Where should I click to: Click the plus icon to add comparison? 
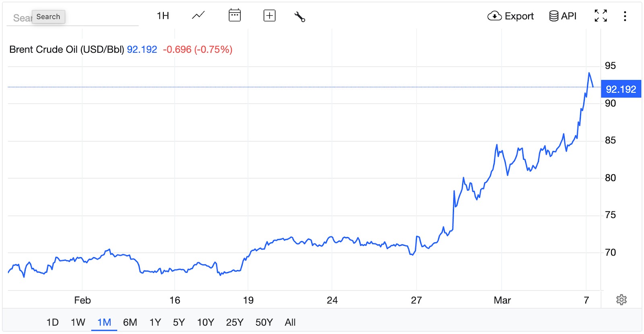269,16
